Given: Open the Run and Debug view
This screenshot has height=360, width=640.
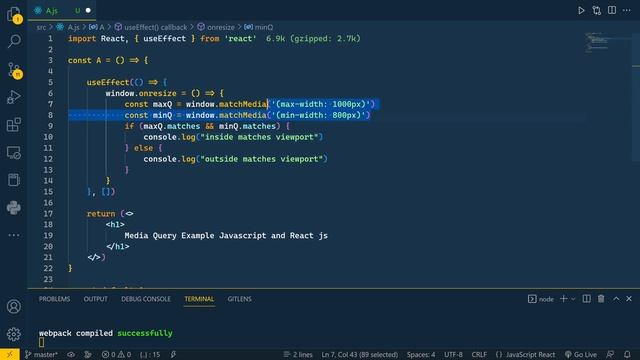Looking at the screenshot, I should [14, 97].
